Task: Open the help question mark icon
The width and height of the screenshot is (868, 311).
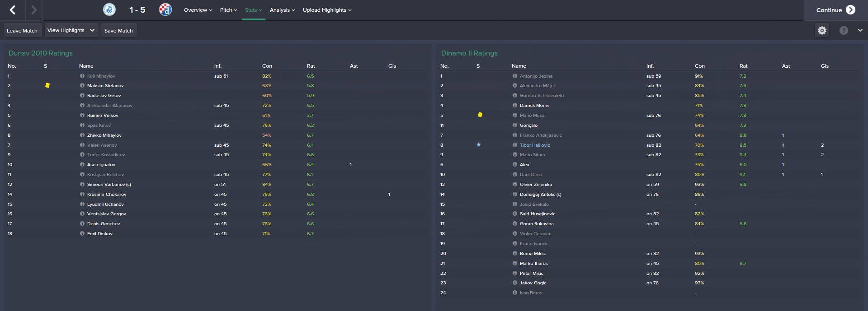Action: coord(844,30)
